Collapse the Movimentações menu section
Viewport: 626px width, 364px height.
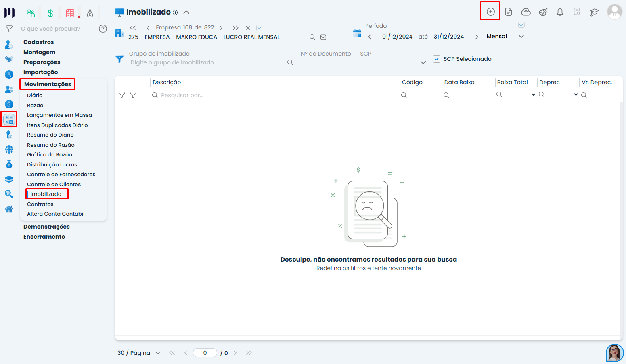pos(48,84)
